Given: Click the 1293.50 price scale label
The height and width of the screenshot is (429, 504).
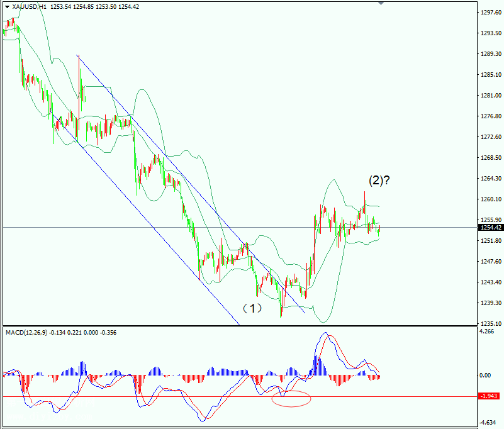Looking at the screenshot, I should pos(491,33).
